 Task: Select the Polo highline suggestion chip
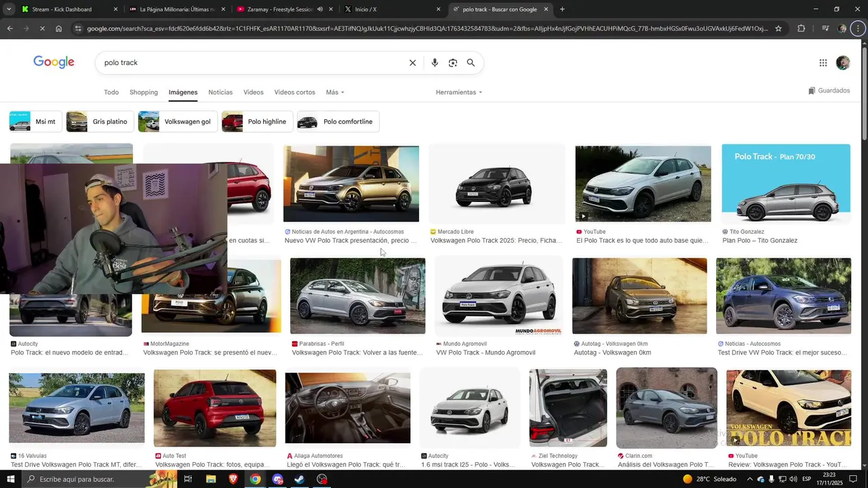pos(257,122)
